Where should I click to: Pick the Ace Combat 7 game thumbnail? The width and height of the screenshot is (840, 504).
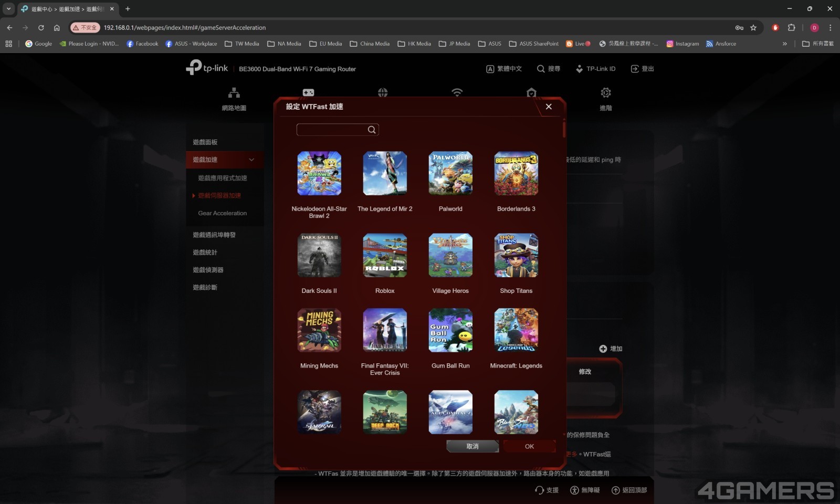pyautogui.click(x=450, y=412)
